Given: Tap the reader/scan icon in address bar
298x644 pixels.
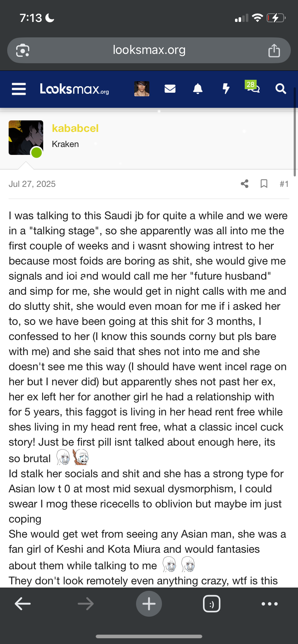Looking at the screenshot, I should (23, 50).
